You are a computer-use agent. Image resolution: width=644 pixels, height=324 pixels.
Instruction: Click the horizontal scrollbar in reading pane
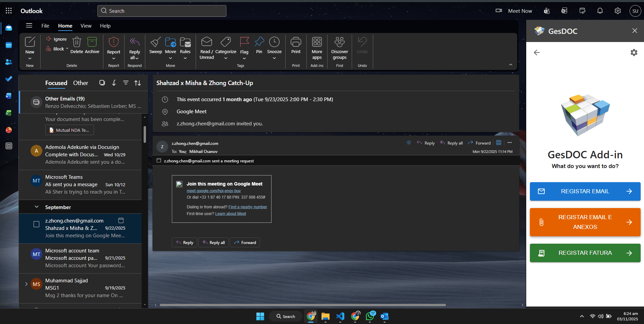(303, 305)
